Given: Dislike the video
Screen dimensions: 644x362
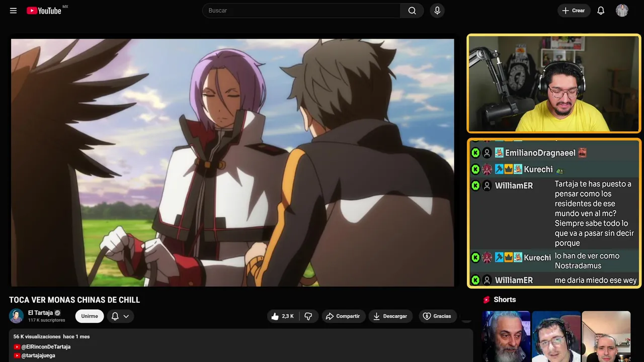Looking at the screenshot, I should [x=308, y=316].
